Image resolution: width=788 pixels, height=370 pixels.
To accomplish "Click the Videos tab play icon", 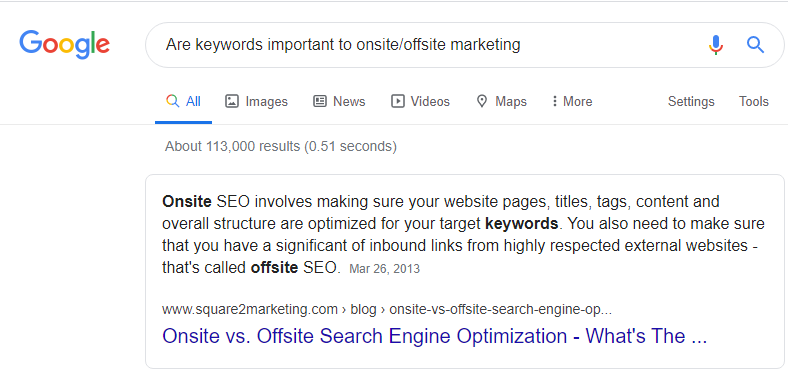I will 398,102.
